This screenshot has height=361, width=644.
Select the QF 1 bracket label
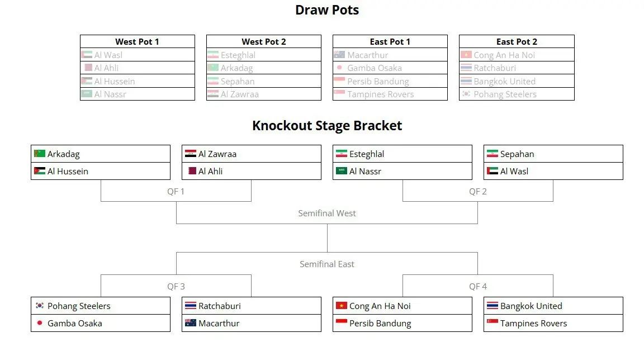[x=176, y=192]
